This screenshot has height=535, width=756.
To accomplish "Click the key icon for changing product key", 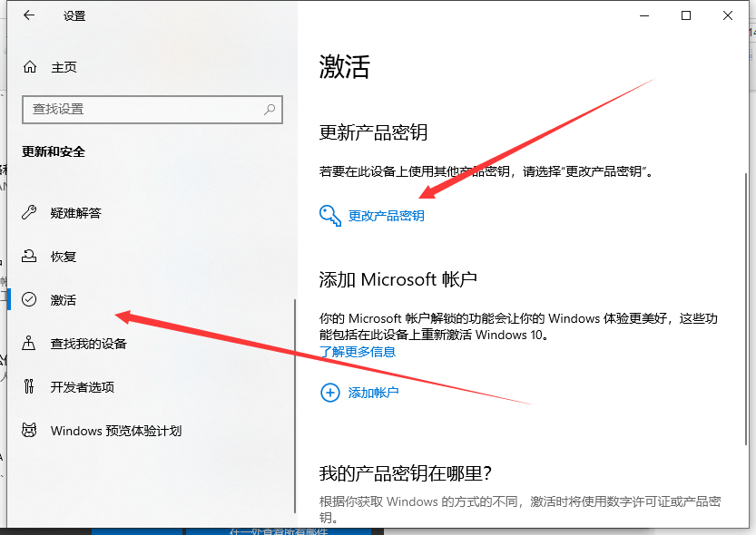I will click(329, 215).
